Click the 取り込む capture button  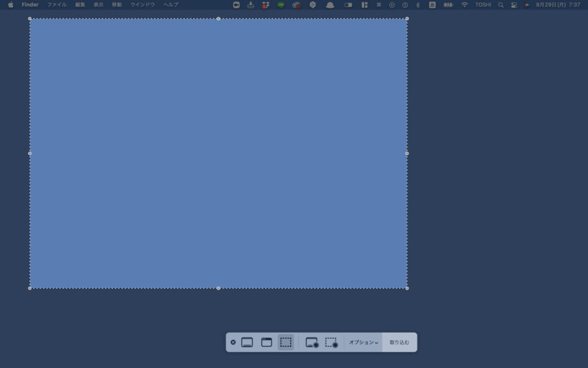(400, 342)
